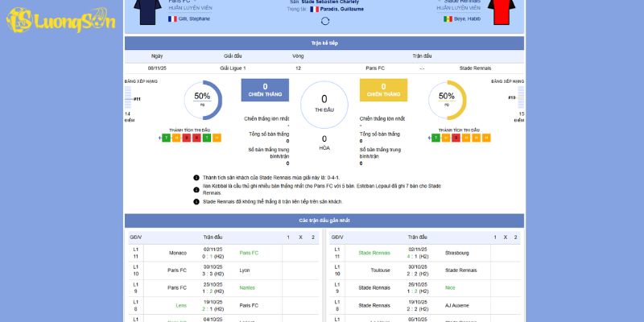The image size is (644, 322).
Task: Open Nice team link in green
Action: click(450, 288)
